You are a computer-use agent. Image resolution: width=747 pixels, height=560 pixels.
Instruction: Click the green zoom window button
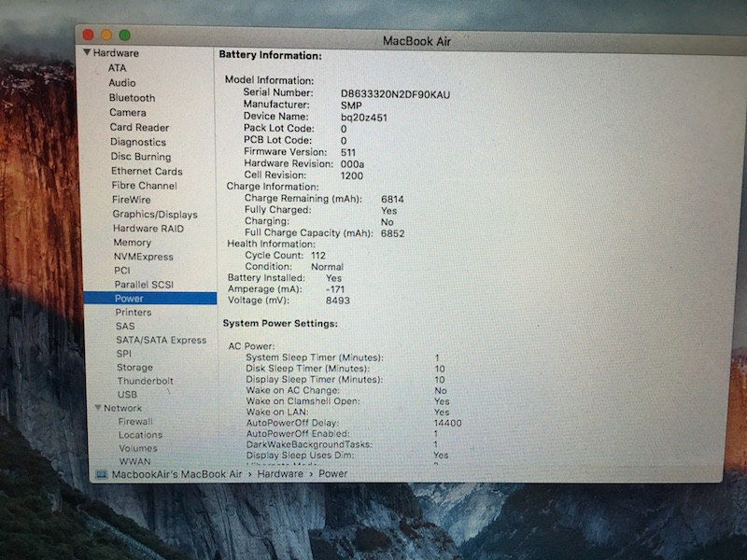125,35
